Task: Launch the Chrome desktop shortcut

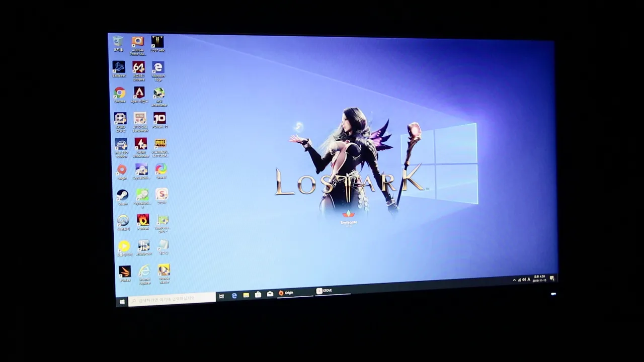Action: [x=119, y=95]
